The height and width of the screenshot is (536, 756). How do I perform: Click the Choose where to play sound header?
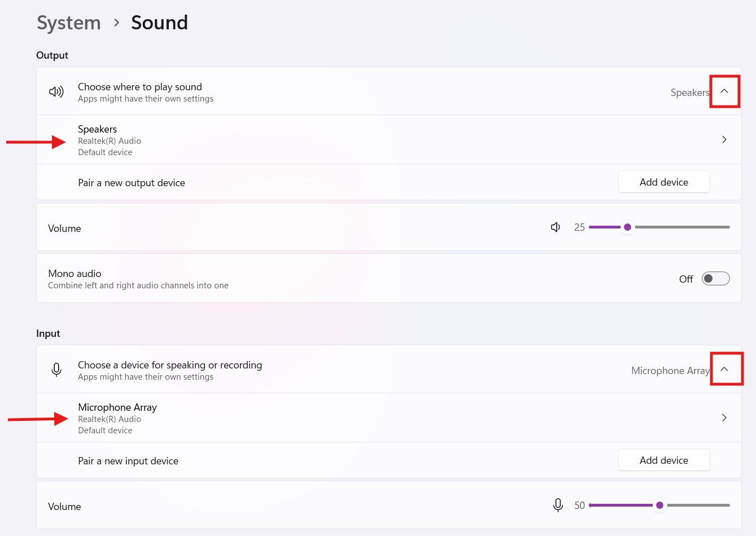tap(140, 87)
